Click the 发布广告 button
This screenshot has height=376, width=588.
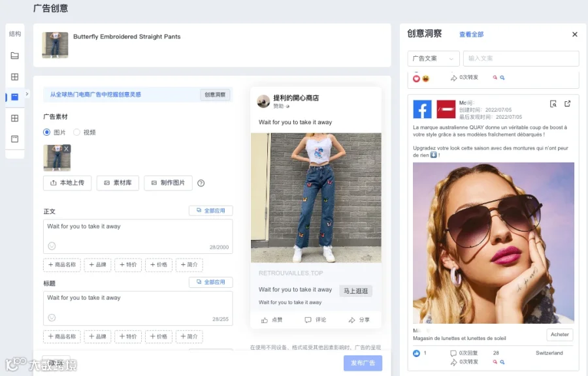(x=363, y=363)
